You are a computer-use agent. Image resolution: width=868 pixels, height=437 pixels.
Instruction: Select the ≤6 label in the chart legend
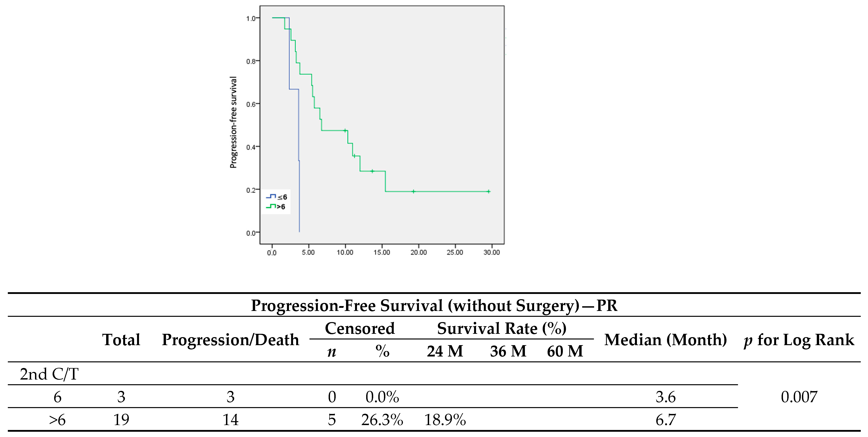[282, 197]
